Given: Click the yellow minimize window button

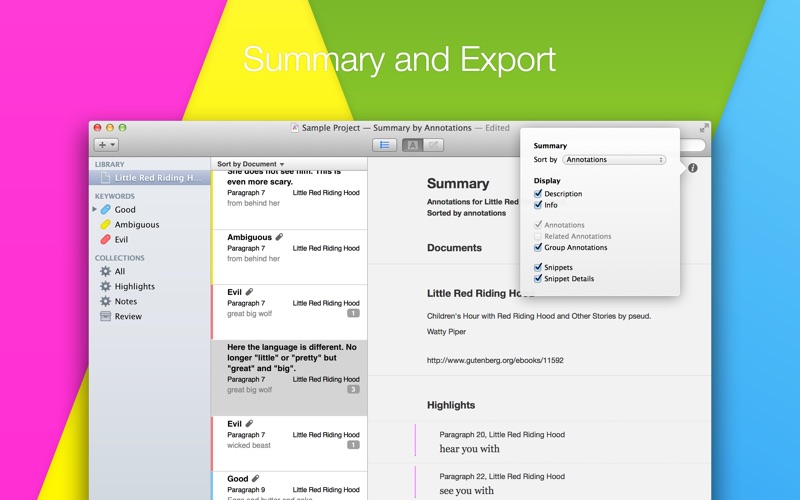Looking at the screenshot, I should coord(110,128).
